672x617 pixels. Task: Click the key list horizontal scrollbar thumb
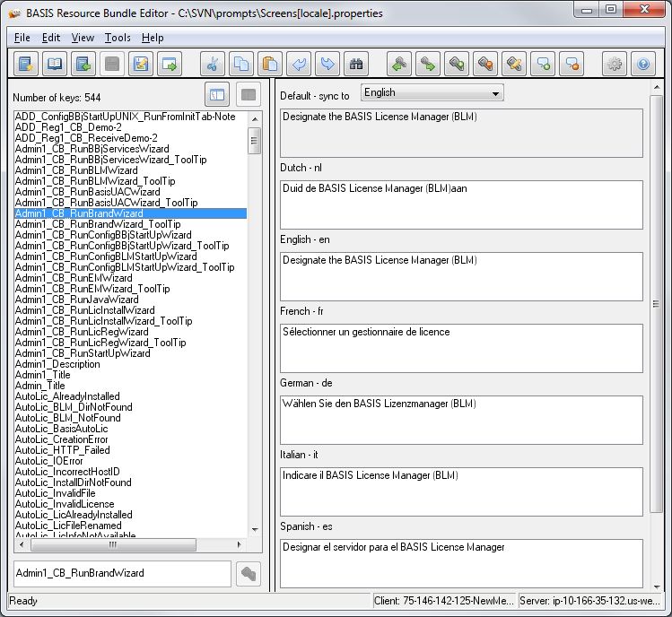(113, 545)
